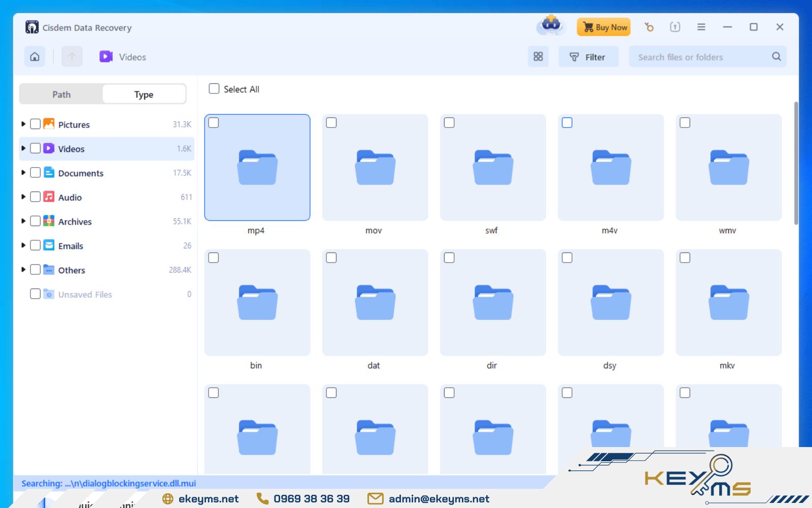Image resolution: width=812 pixels, height=508 pixels.
Task: Click the Home icon in the toolbar
Action: pos(34,56)
